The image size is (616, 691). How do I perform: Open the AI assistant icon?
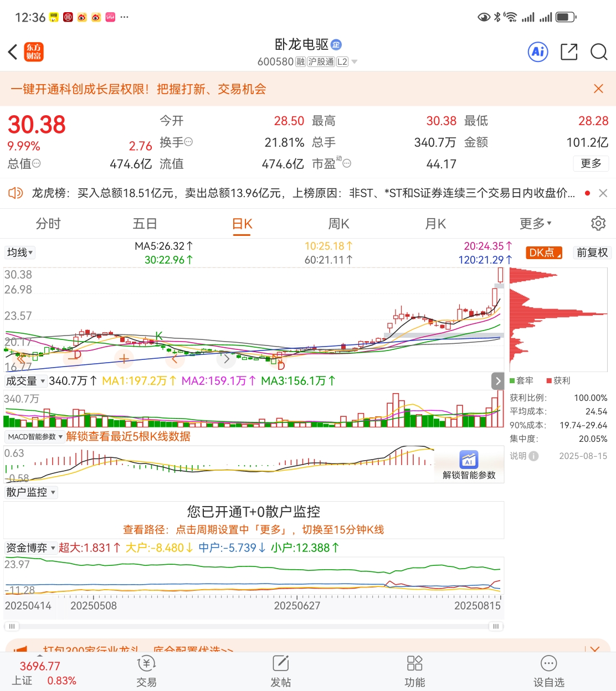pos(538,52)
